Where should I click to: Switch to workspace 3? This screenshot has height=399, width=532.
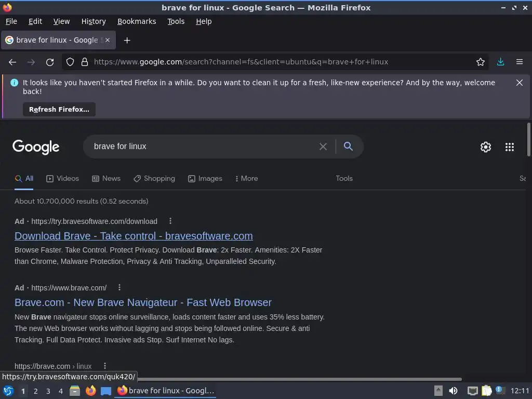pos(48,391)
